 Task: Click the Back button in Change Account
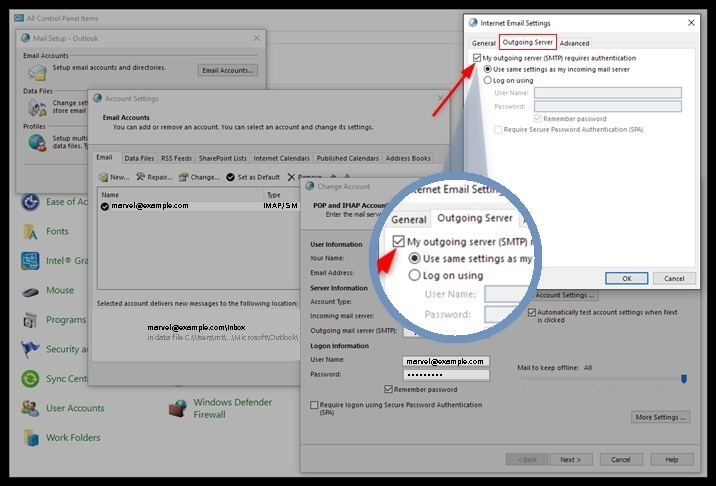point(526,460)
